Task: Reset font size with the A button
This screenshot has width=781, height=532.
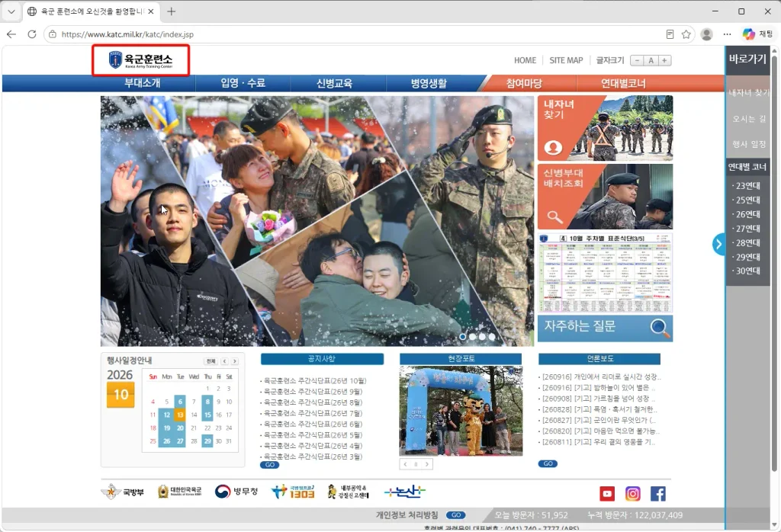Action: (x=651, y=61)
